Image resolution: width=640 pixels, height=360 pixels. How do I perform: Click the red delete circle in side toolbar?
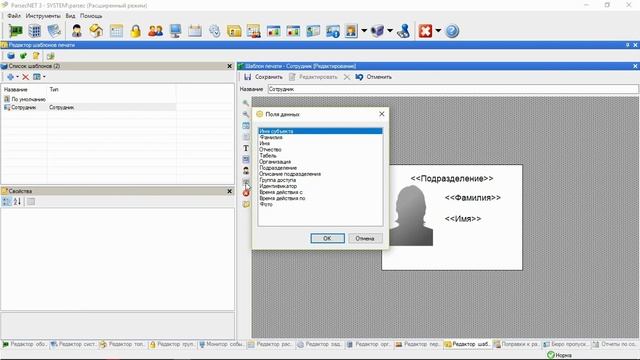coord(246,193)
